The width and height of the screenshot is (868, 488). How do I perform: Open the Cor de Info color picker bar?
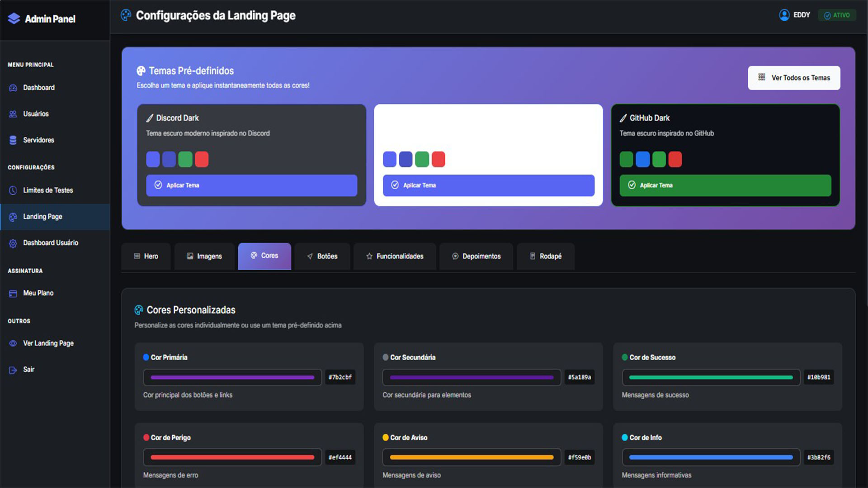coord(711,457)
